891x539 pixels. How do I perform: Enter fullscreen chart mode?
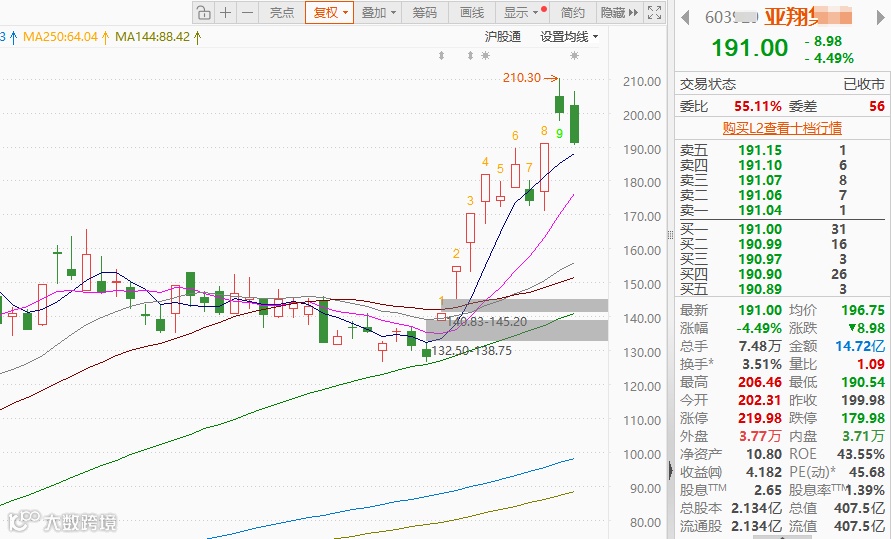[x=654, y=12]
